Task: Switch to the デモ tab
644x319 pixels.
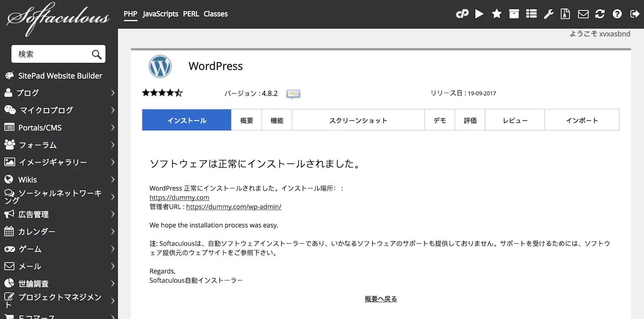Action: (x=440, y=120)
